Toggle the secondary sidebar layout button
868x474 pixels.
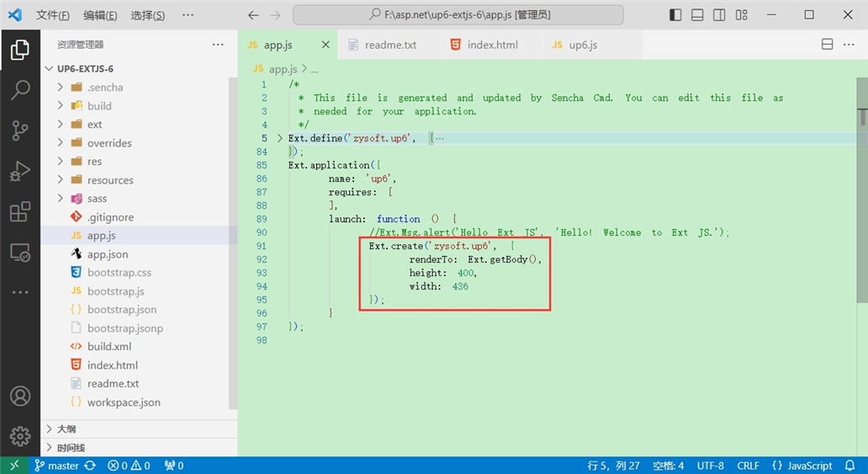719,15
